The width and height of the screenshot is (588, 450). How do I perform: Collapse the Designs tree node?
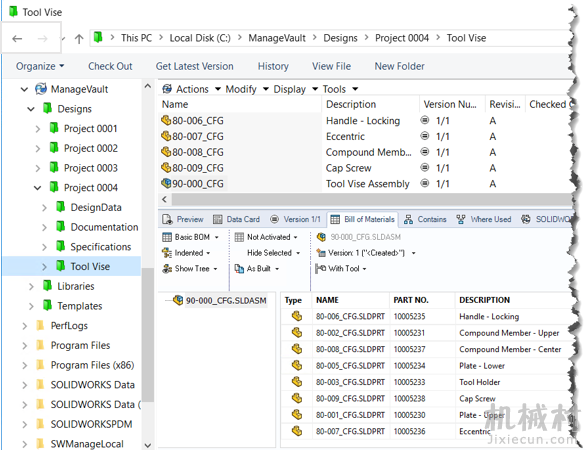[31, 109]
